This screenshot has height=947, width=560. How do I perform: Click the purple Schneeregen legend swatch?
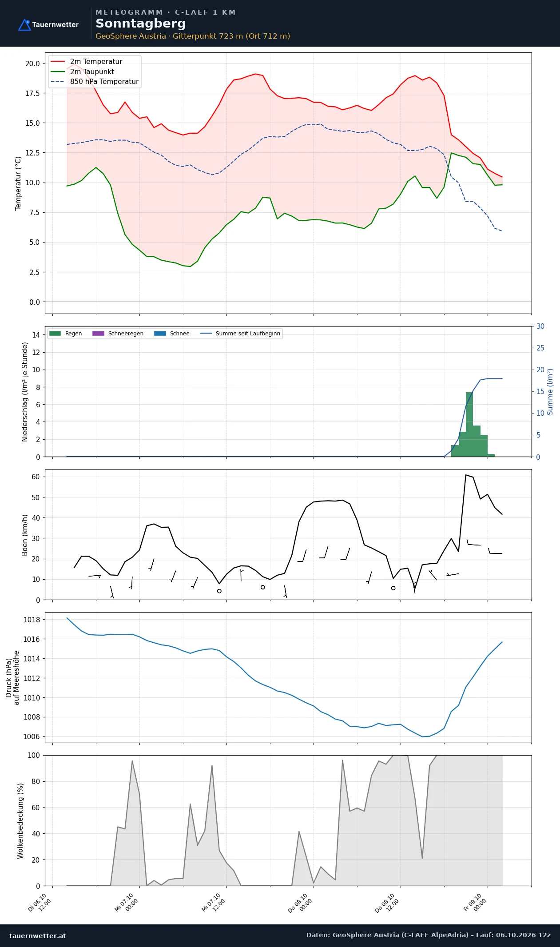point(98,333)
